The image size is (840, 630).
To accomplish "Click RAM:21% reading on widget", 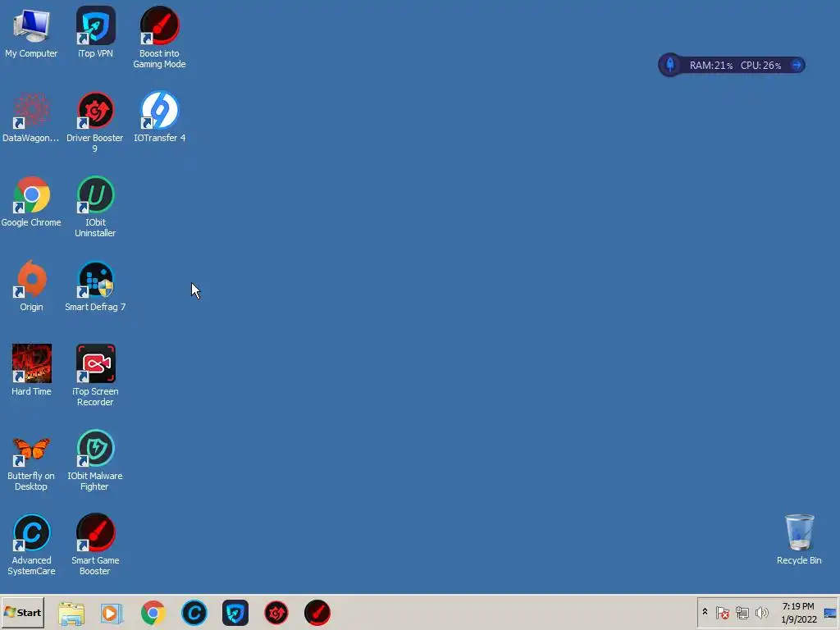I will (711, 66).
